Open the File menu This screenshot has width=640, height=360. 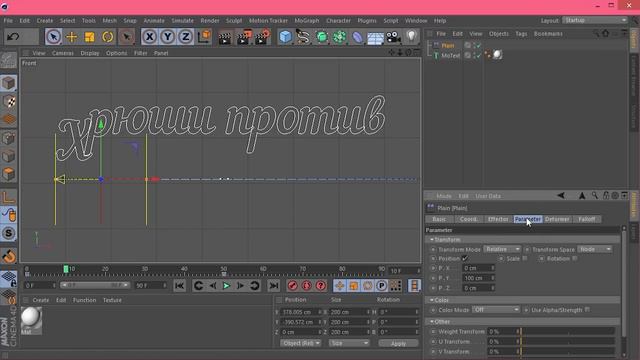point(8,20)
